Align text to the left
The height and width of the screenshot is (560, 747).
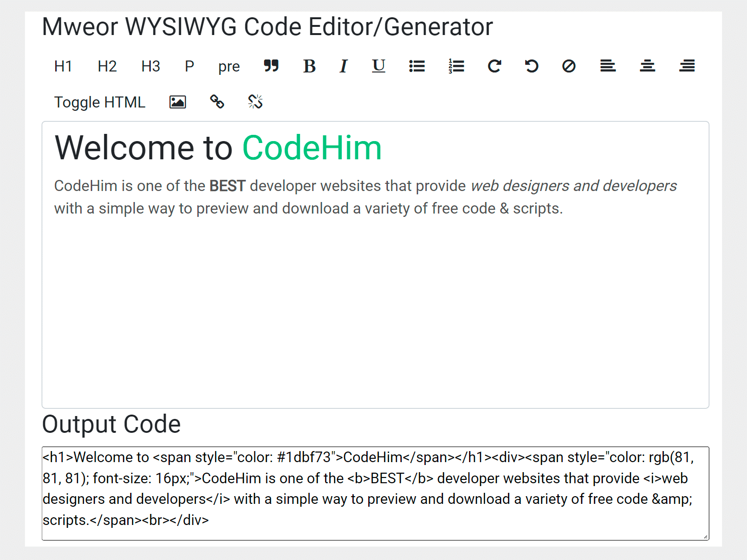pos(607,66)
